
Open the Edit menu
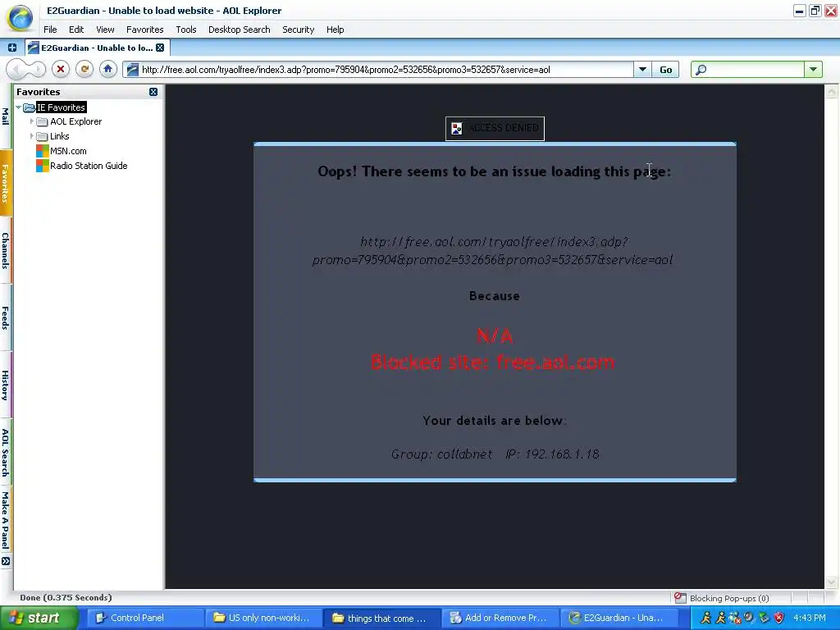(x=76, y=30)
